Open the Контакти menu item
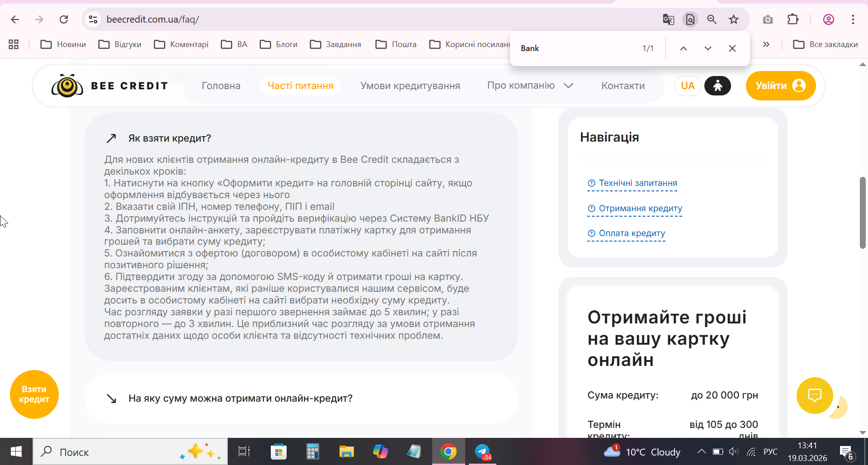 coord(623,86)
